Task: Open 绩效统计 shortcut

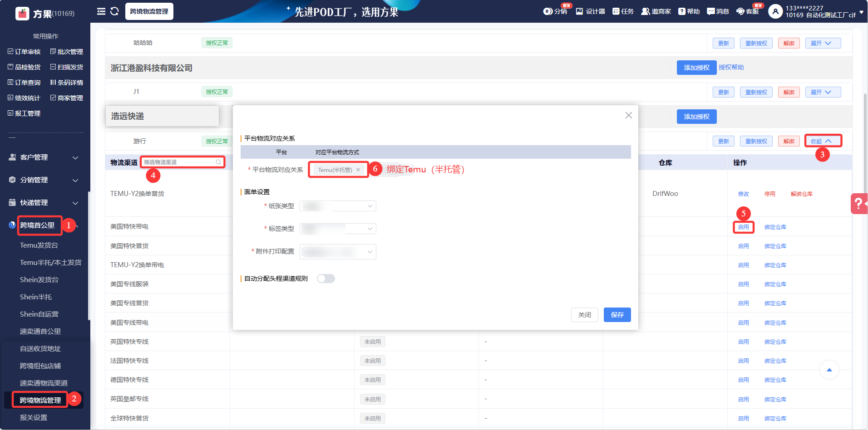Action: [x=24, y=98]
